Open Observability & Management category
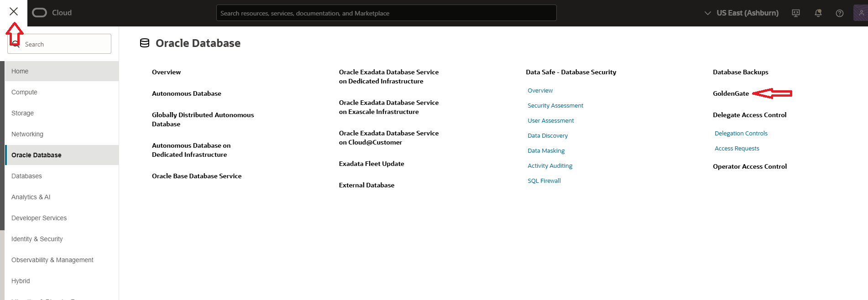The image size is (868, 300). point(62,260)
